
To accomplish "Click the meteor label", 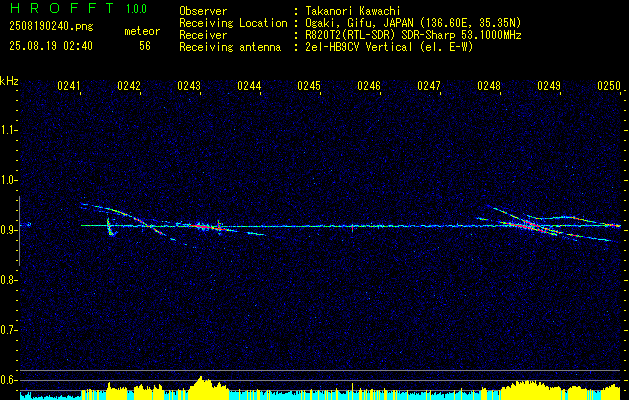I will click(x=142, y=31).
